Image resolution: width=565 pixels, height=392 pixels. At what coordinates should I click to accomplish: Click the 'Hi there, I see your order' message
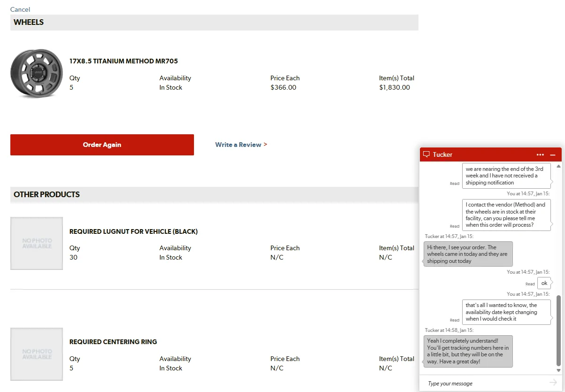pyautogui.click(x=468, y=254)
